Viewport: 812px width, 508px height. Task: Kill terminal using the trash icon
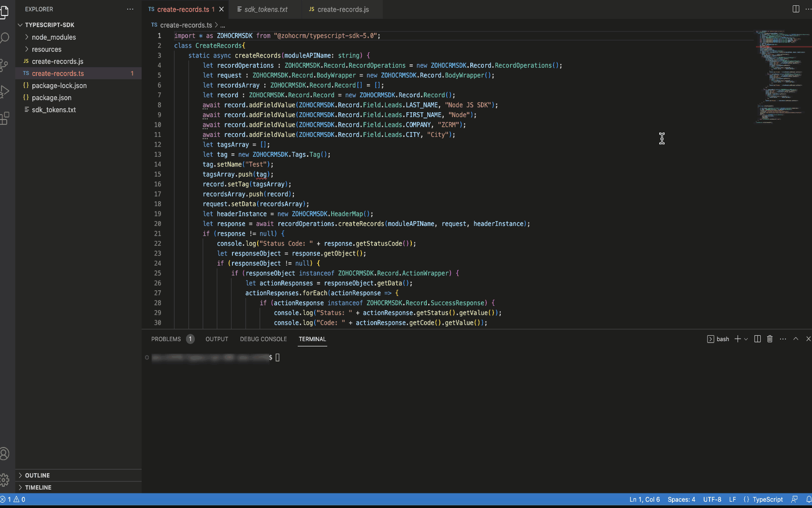click(x=770, y=339)
